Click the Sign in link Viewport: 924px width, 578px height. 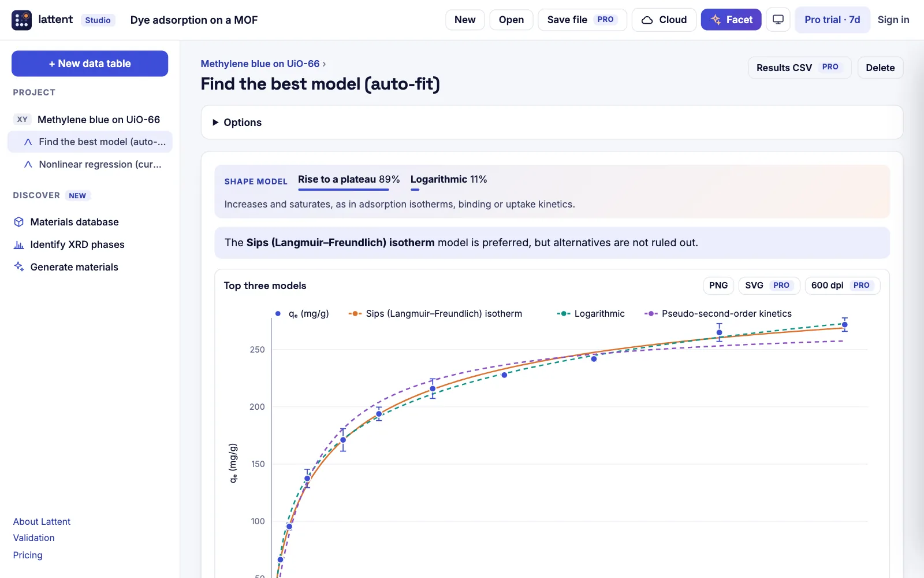click(893, 20)
